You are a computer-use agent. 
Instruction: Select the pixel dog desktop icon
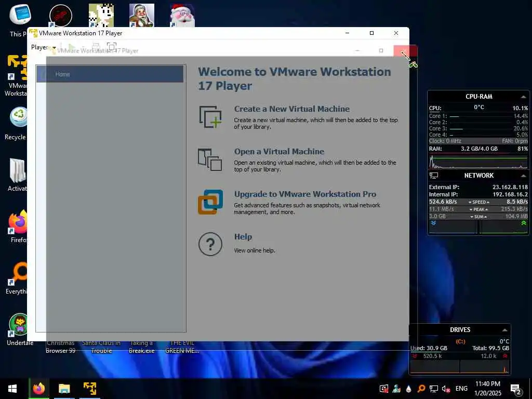(x=101, y=15)
